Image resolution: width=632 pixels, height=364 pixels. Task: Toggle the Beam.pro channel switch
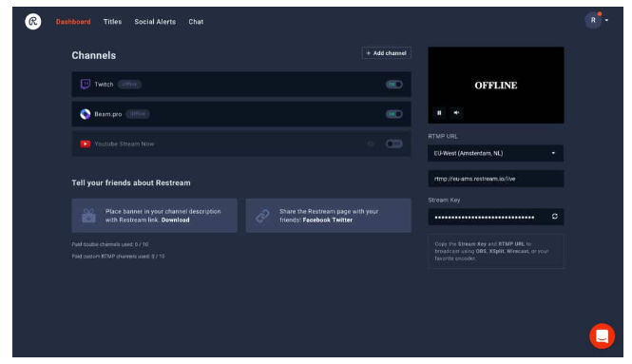click(393, 114)
